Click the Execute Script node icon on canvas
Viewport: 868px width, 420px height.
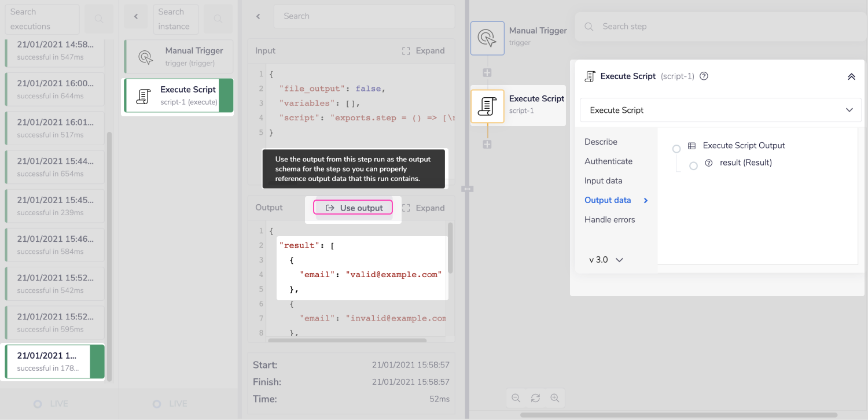[x=487, y=106]
